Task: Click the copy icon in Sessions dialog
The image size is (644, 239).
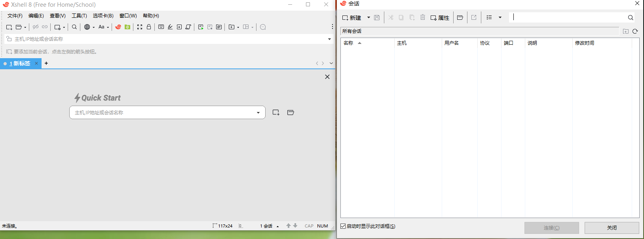Action: click(x=401, y=17)
